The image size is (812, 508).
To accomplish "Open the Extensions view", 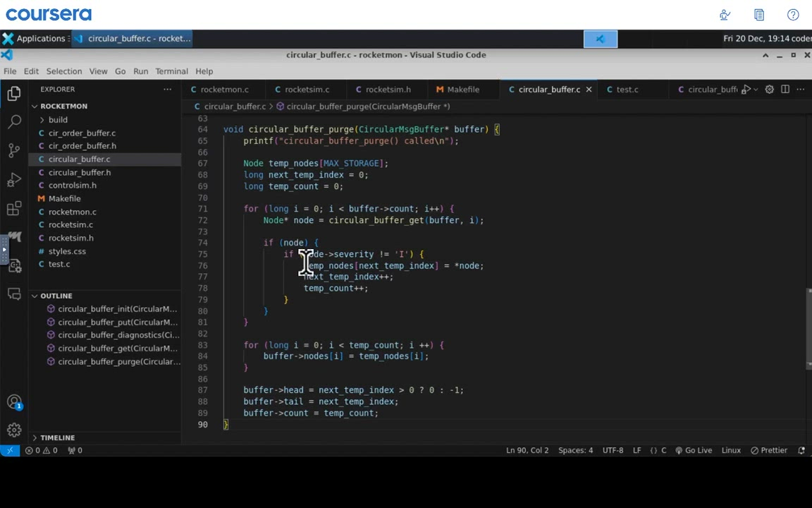I will click(x=14, y=209).
